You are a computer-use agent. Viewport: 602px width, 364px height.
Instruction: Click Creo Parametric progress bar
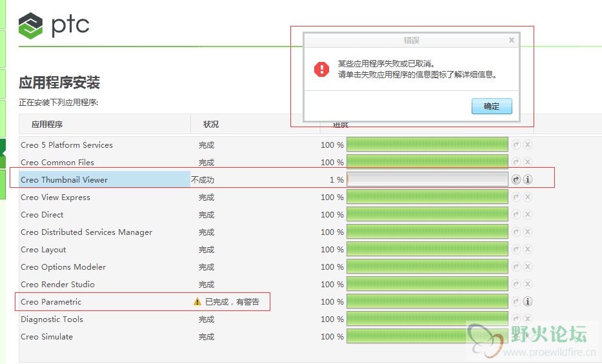(427, 301)
